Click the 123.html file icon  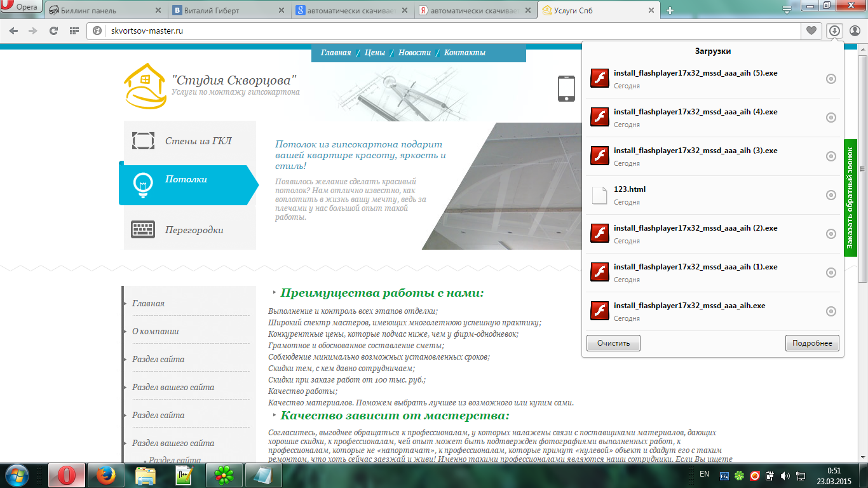click(x=600, y=195)
